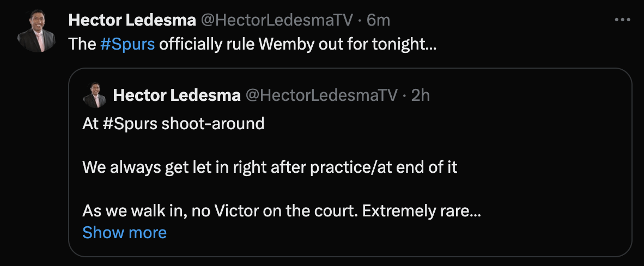This screenshot has width=644, height=266.
Task: Click Hector Ledesma name in quoted tweet
Action: pos(177,95)
